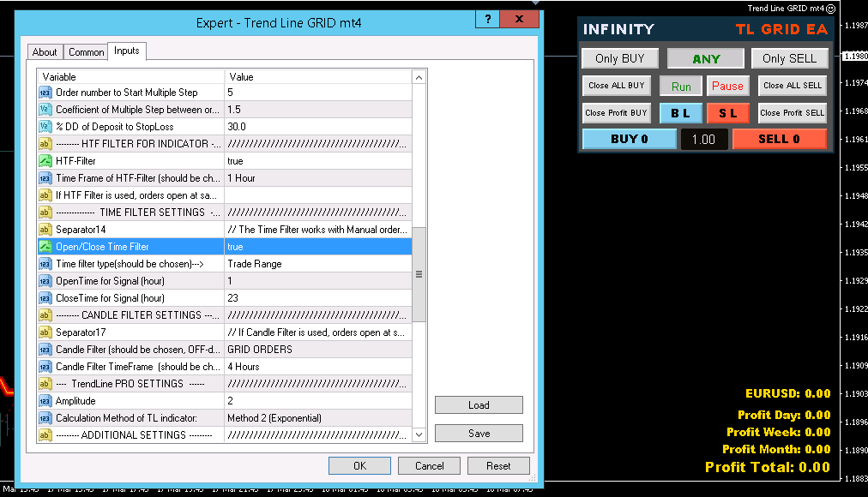Click the icon beside Amplitude
868x497 pixels.
(45, 401)
